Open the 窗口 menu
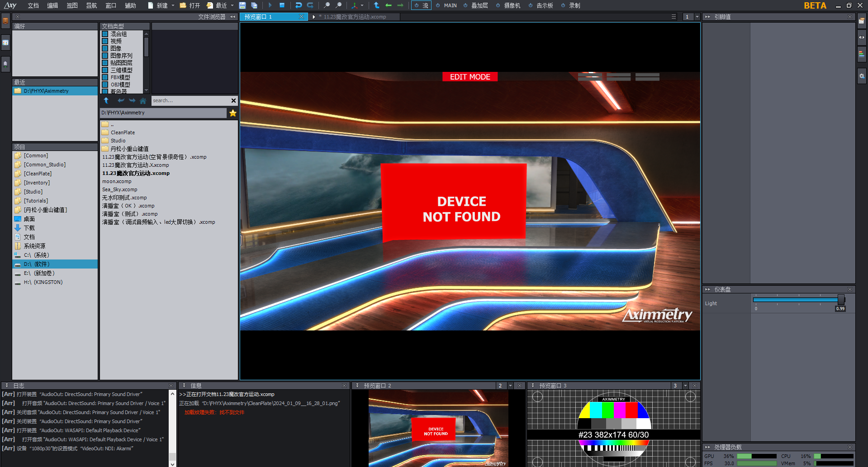Viewport: 868px width, 467px height. (x=111, y=5)
